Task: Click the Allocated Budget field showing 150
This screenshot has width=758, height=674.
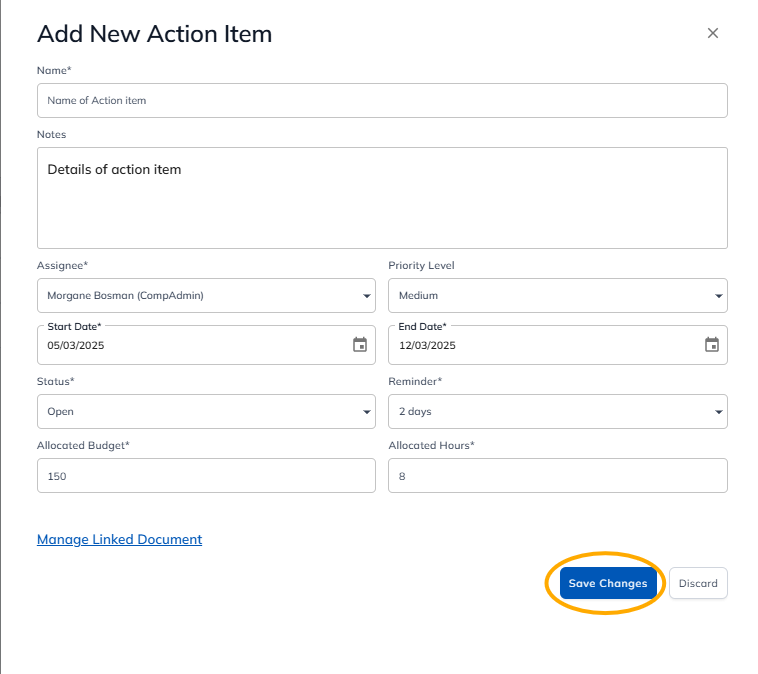Action: pos(206,477)
